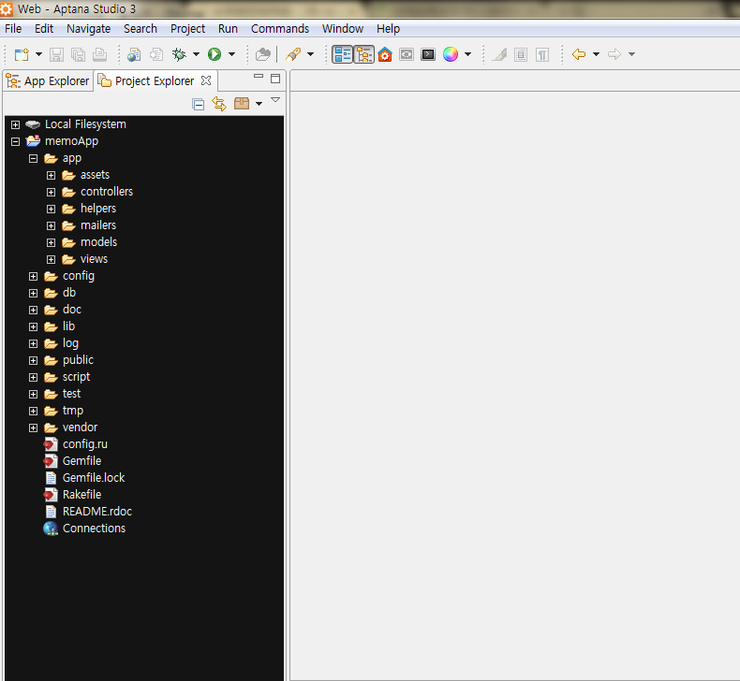Click the Collapse All icon in explorer
Image resolution: width=740 pixels, height=681 pixels.
pos(199,104)
